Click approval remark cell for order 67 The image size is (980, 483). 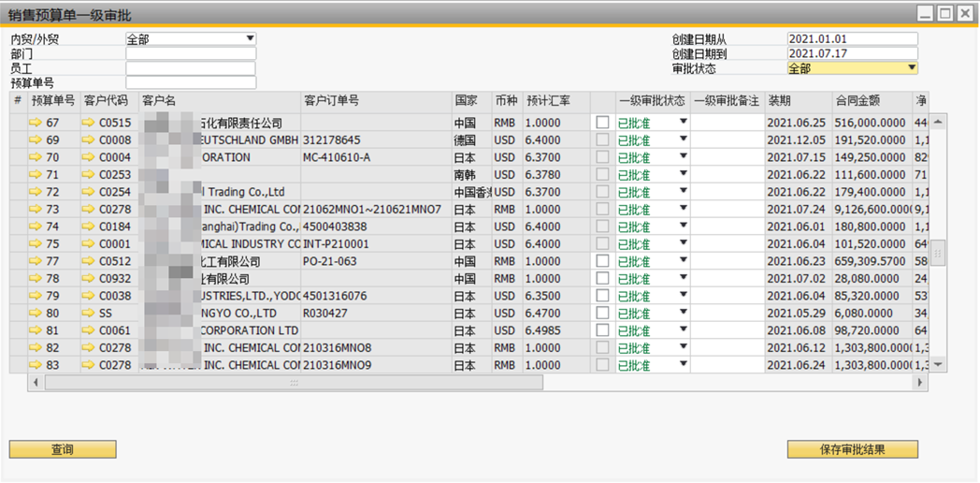coord(728,123)
